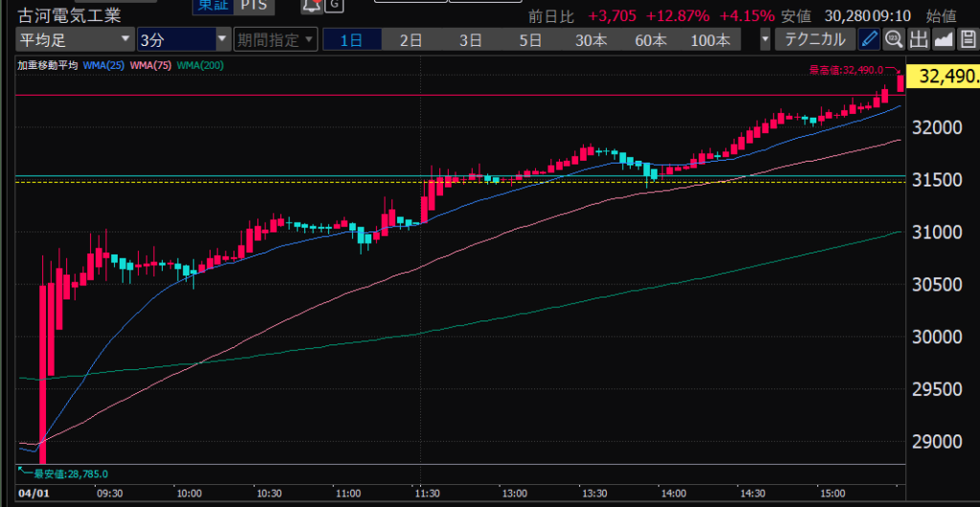The width and height of the screenshot is (980, 507).
Task: Click the 32,490 current price tag
Action: [946, 77]
